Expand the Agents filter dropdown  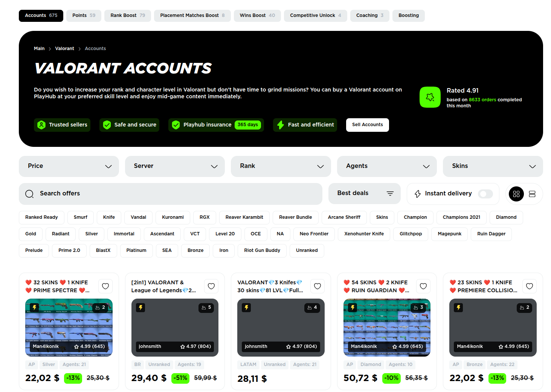(x=386, y=166)
